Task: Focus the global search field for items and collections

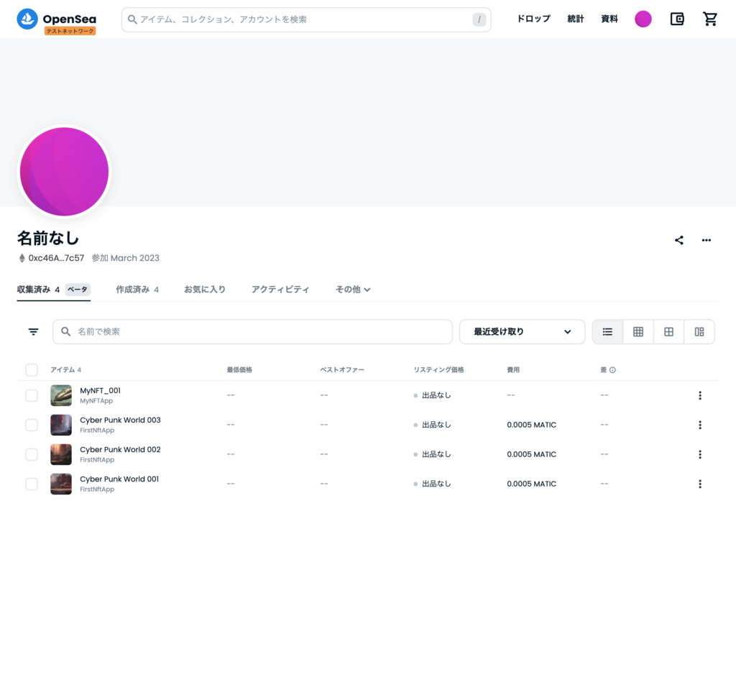Action: (306, 19)
